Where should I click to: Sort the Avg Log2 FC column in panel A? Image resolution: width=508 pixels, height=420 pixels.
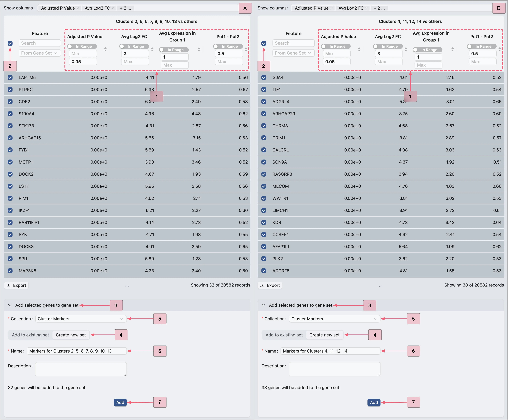[x=152, y=49]
